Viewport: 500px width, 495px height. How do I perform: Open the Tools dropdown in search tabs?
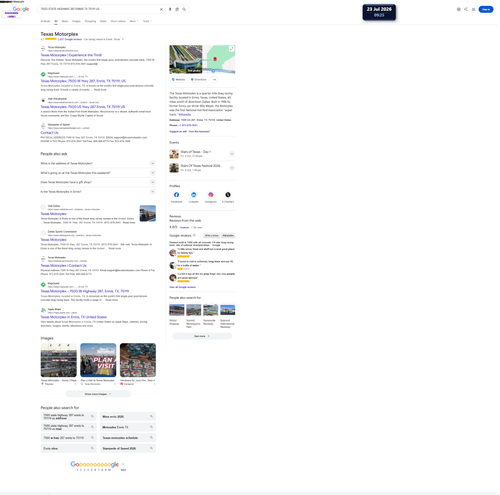pos(147,21)
